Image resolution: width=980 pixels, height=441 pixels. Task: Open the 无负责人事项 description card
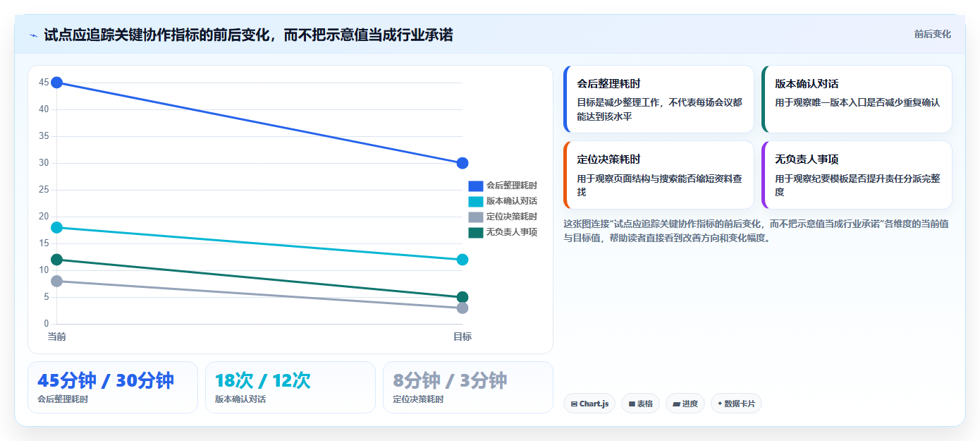click(x=857, y=175)
